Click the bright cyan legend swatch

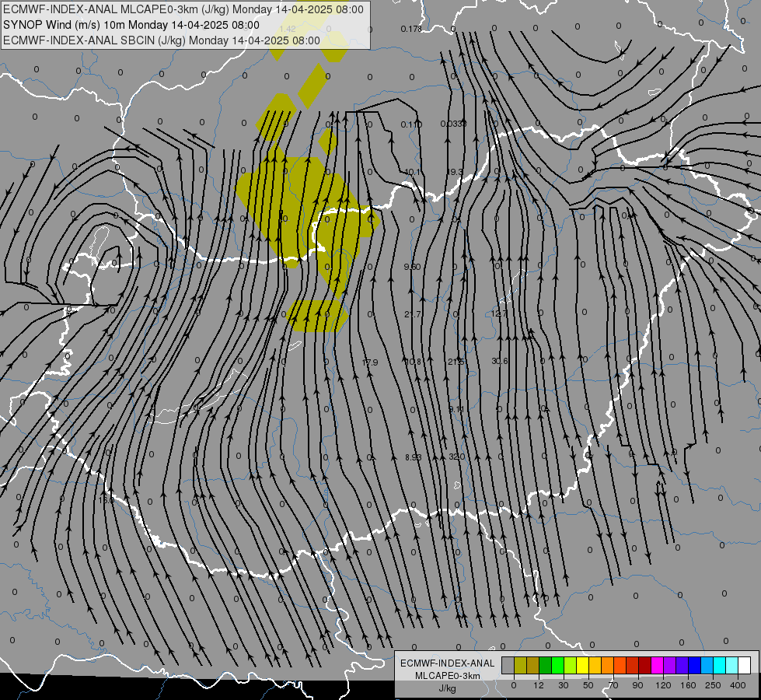pos(719,665)
